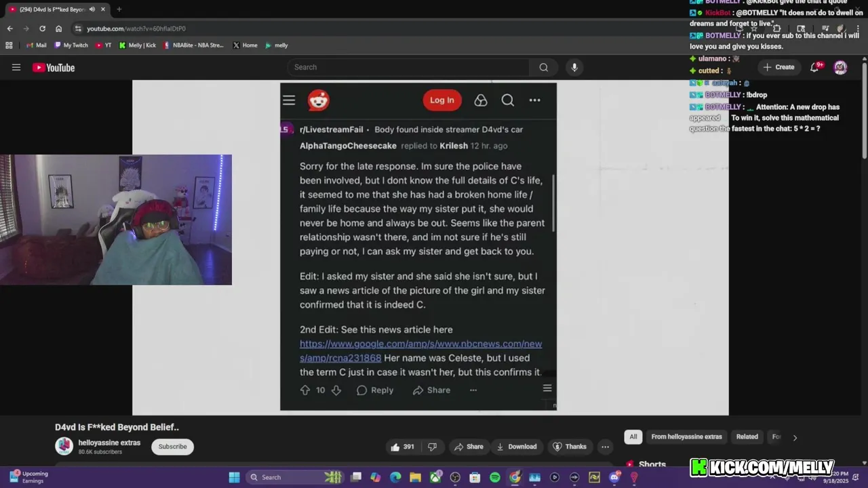Mute the tab via speaker icon
This screenshot has width=868, height=488.
pos(92,9)
